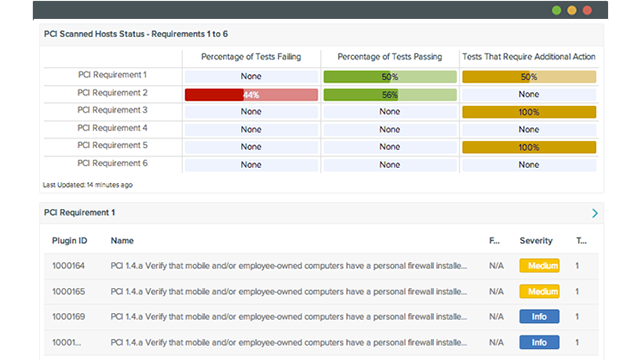Click Info badge in the last plugin row
The height and width of the screenshot is (360, 640).
tap(539, 342)
